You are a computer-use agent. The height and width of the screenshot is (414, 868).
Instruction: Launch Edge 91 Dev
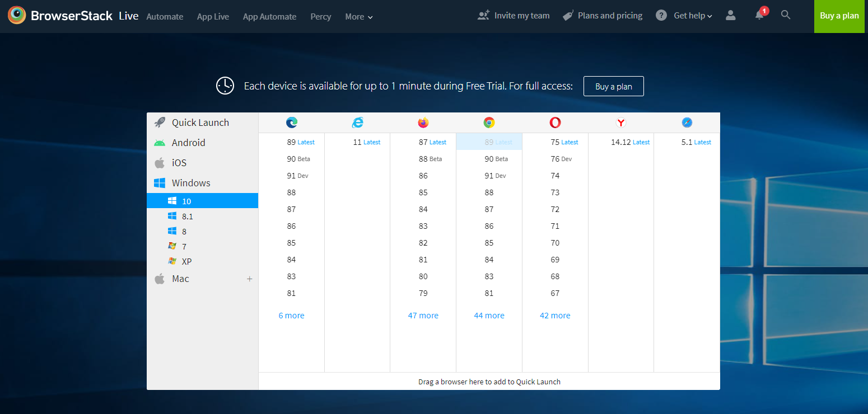pyautogui.click(x=292, y=176)
